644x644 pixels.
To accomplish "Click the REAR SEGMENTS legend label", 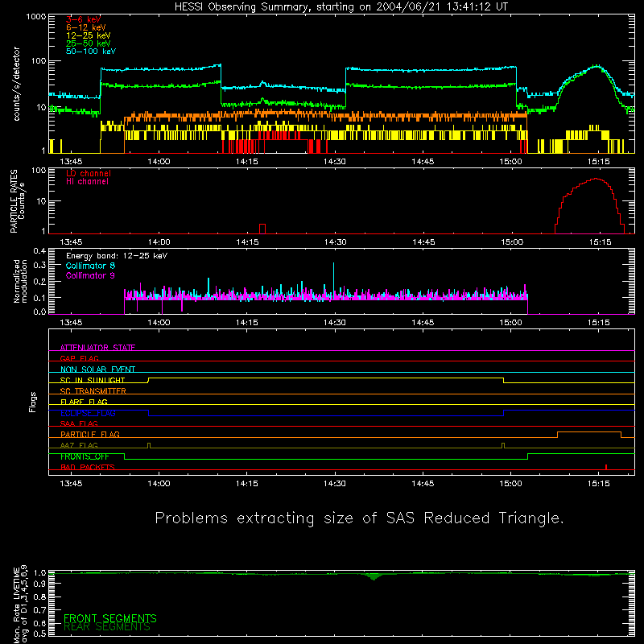I will click(107, 626).
